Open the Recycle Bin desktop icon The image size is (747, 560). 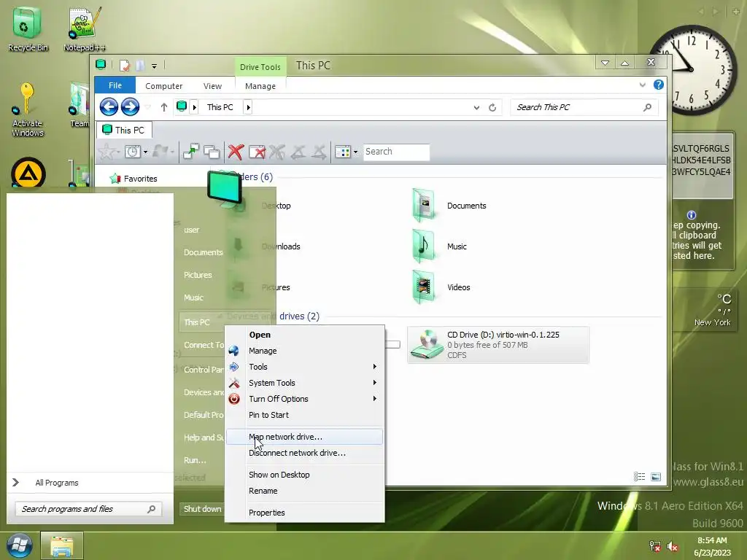point(27,28)
